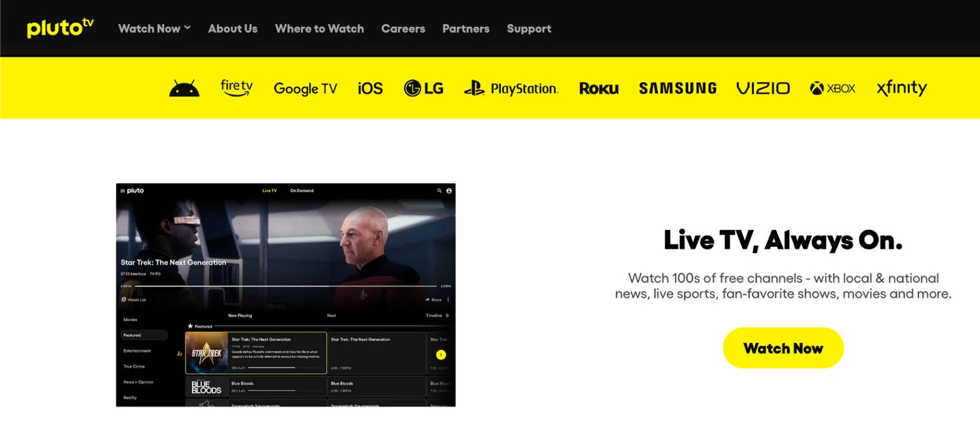Expand the Watch Now dropdown menu
This screenshot has width=980, height=437.
[x=154, y=29]
